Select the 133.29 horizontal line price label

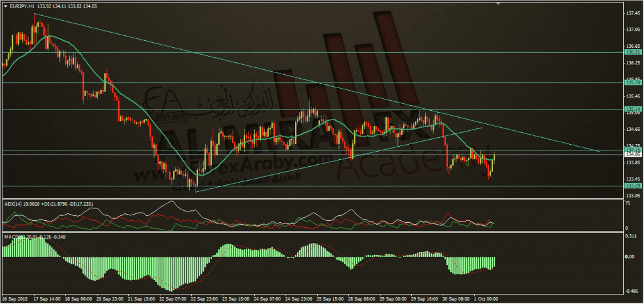point(633,186)
